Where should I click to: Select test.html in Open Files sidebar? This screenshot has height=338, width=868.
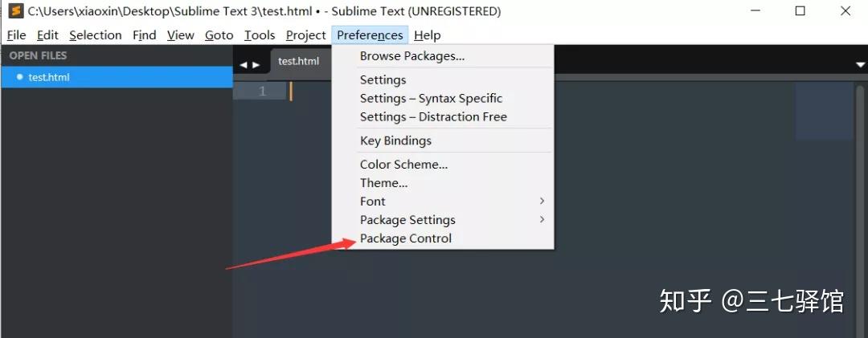click(x=49, y=77)
